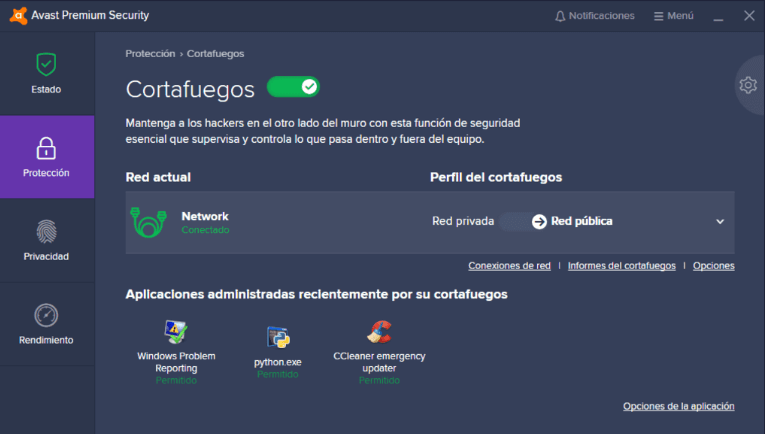This screenshot has height=434, width=765.
Task: Open the Rendimiento gauge section
Action: pos(47,324)
